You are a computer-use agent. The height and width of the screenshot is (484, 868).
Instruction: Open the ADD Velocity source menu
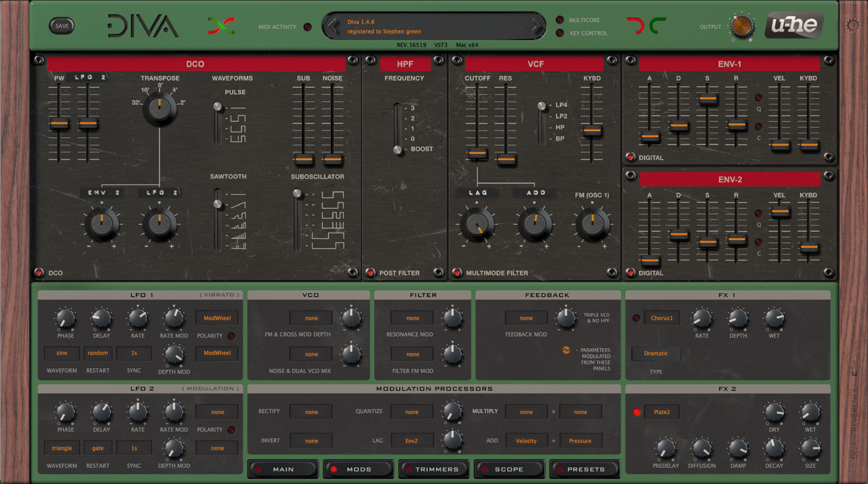[526, 441]
